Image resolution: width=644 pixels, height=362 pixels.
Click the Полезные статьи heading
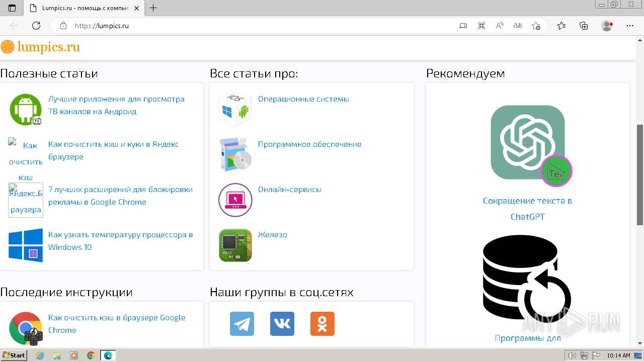(49, 73)
